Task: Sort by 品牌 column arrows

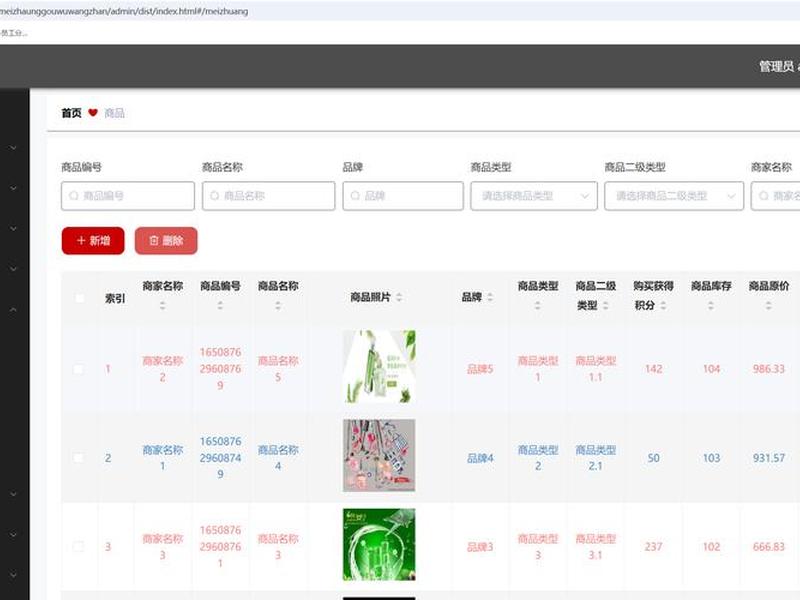Action: (490, 297)
